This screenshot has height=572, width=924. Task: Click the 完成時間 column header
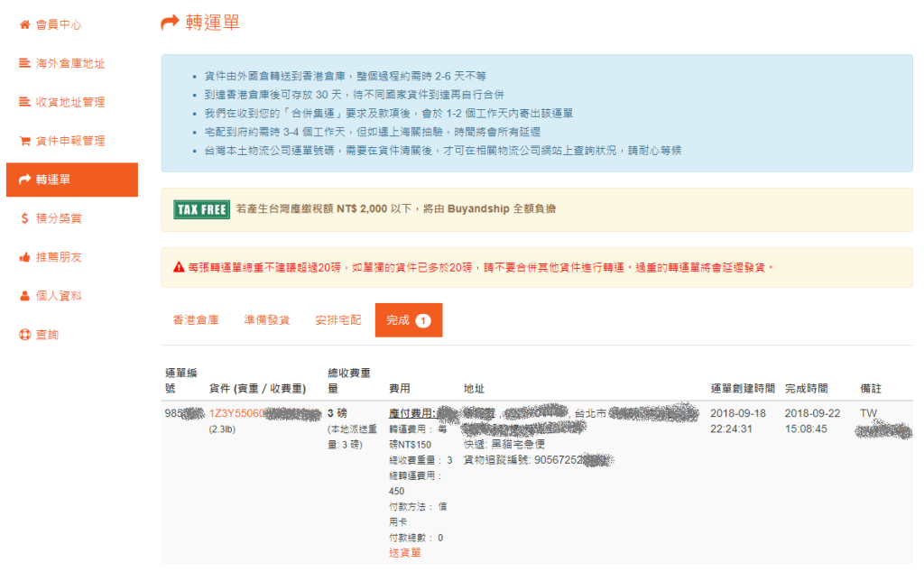pyautogui.click(x=806, y=388)
